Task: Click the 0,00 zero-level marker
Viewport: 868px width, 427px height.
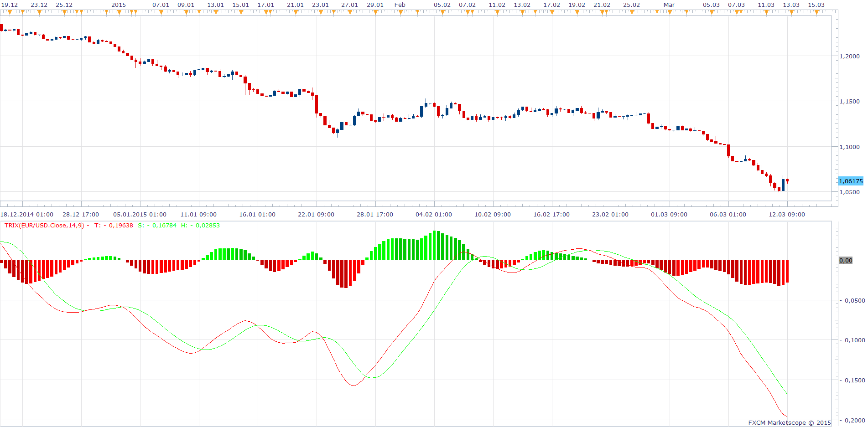Action: 846,260
